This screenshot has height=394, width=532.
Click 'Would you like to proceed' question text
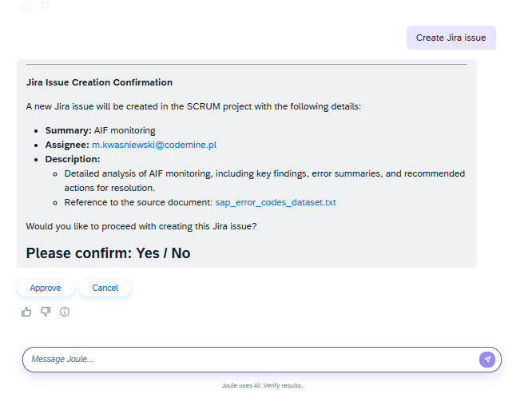141,226
